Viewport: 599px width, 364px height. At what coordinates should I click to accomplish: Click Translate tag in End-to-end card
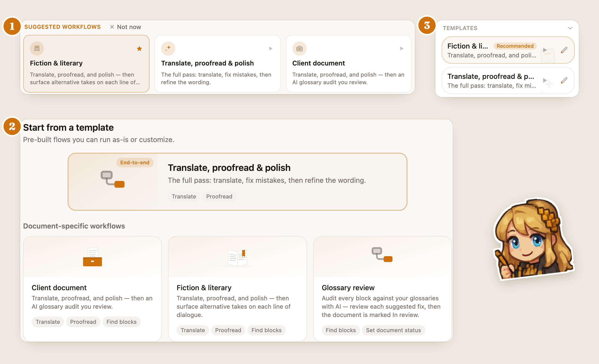pyautogui.click(x=184, y=196)
